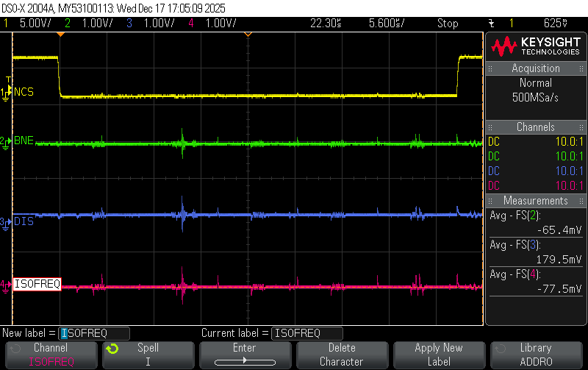The height and width of the screenshot is (370, 588).
Task: Click the Enter softkey
Action: pyautogui.click(x=245, y=355)
